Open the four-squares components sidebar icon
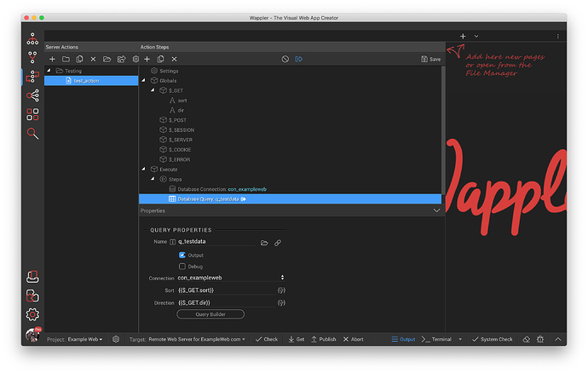Viewport: 588px width, 374px height. pyautogui.click(x=32, y=114)
